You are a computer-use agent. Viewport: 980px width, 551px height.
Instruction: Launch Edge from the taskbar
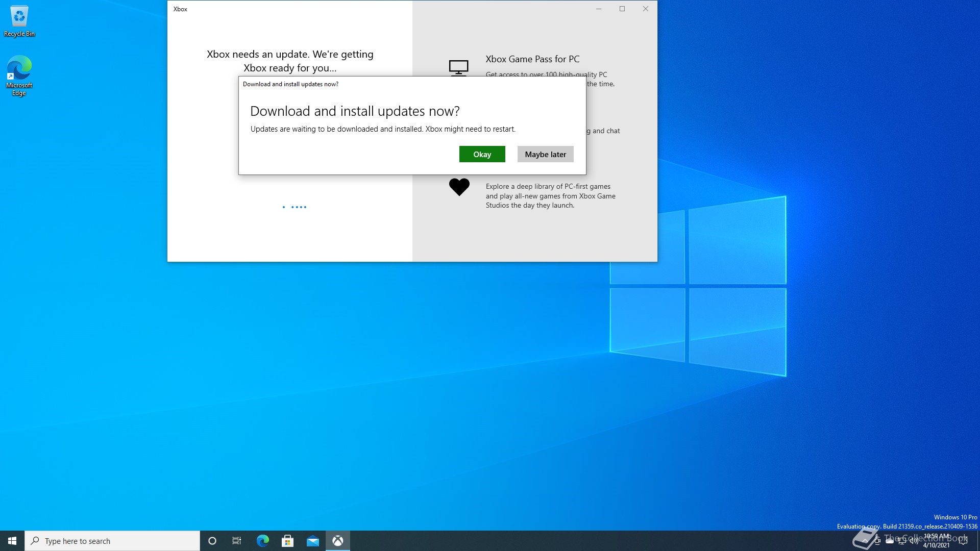[262, 541]
